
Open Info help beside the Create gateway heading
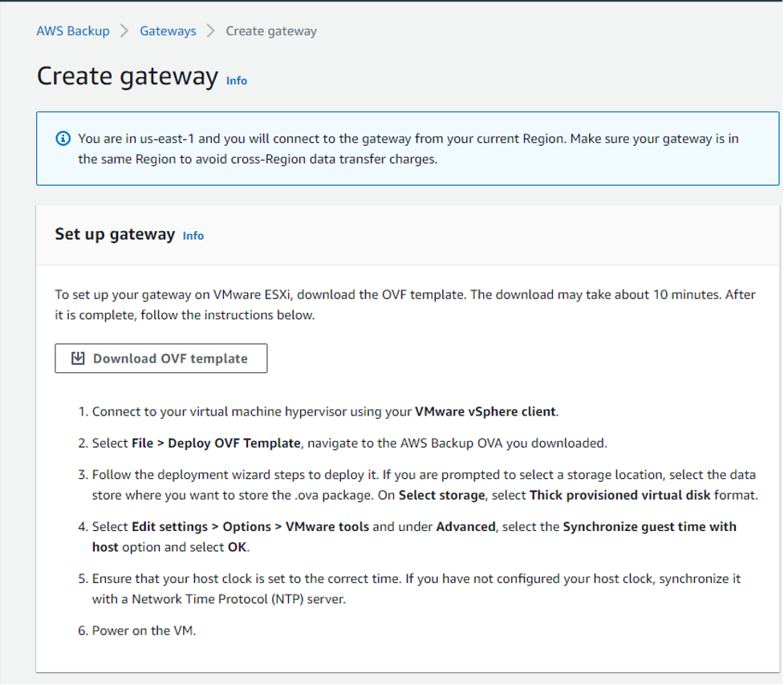pyautogui.click(x=236, y=80)
